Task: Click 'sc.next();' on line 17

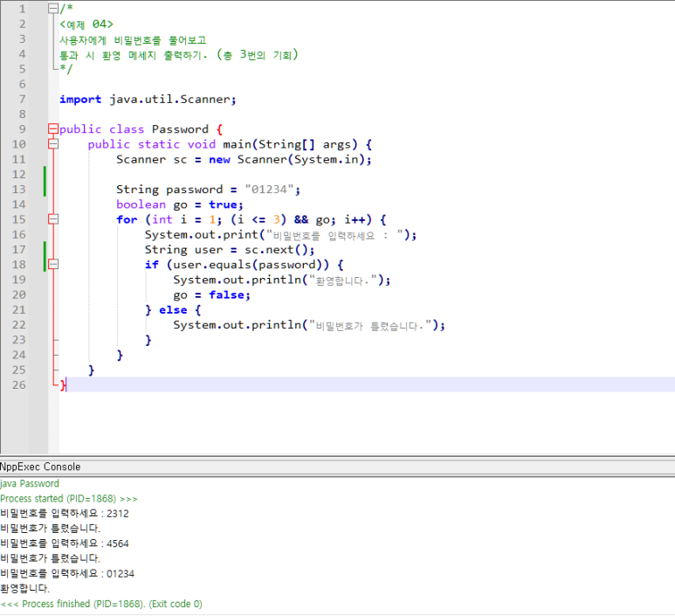Action: [x=279, y=250]
